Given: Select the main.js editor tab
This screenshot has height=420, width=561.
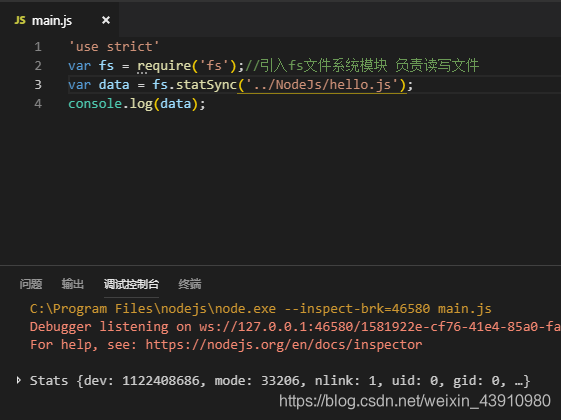Looking at the screenshot, I should pos(59,20).
